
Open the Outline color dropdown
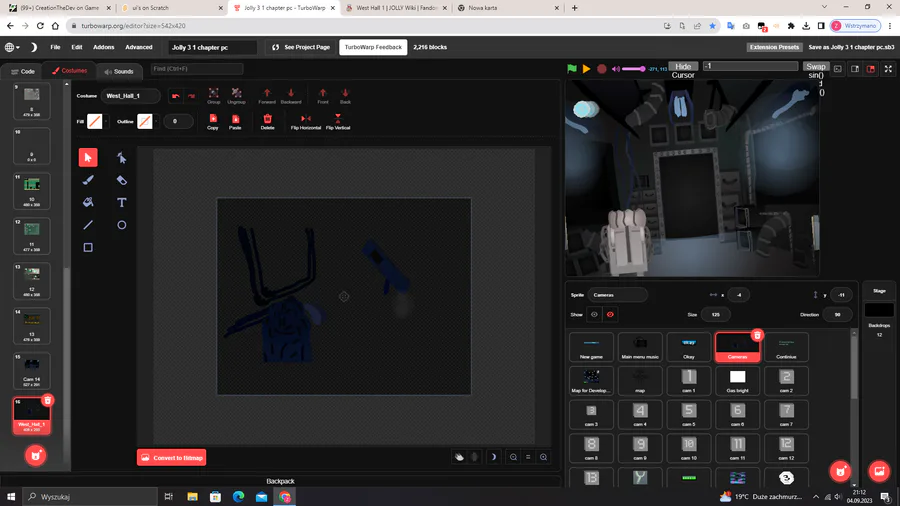156,122
